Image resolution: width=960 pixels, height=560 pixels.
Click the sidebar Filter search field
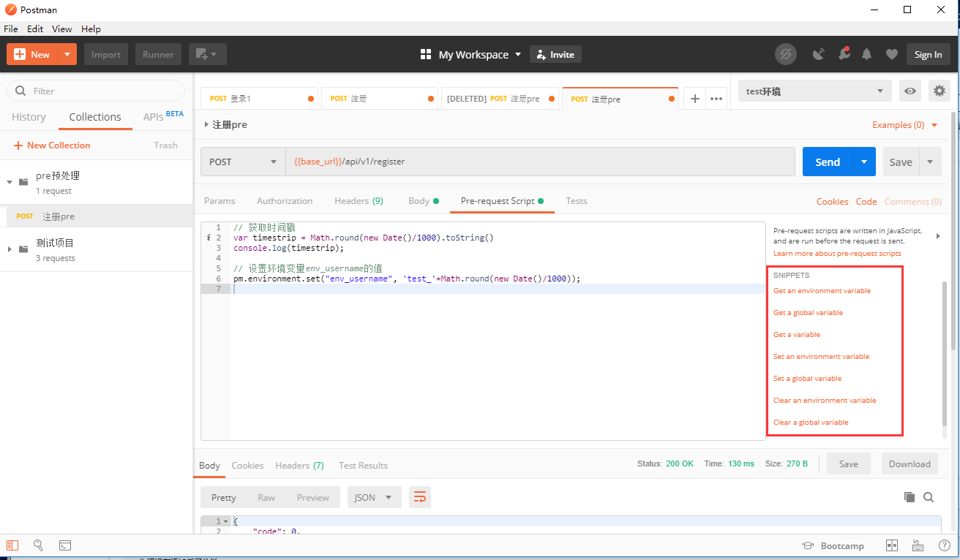click(x=96, y=91)
